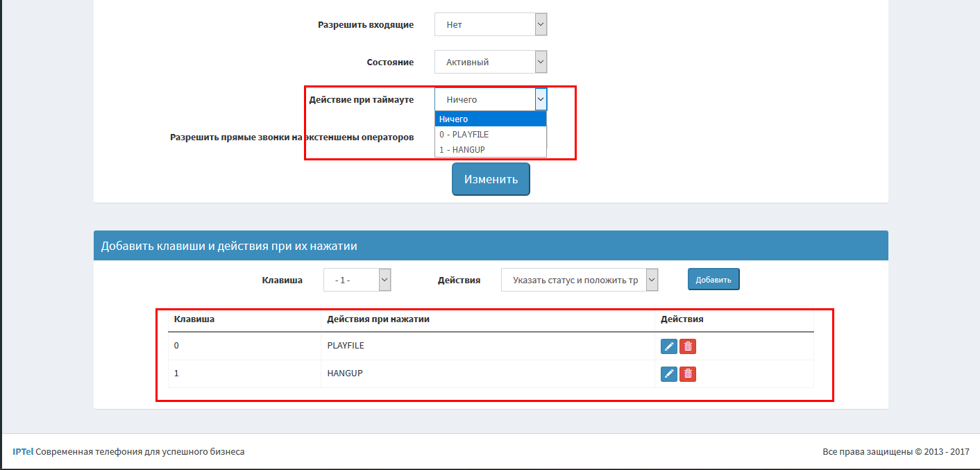Viewport: 980px width, 470px height.
Task: Pick the 1 - HANGUP option
Action: point(490,150)
